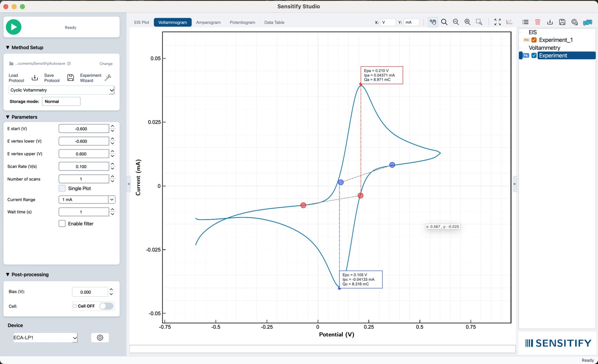Toggle the Experiment_1 orange checkbox
The width and height of the screenshot is (598, 364).
(534, 40)
